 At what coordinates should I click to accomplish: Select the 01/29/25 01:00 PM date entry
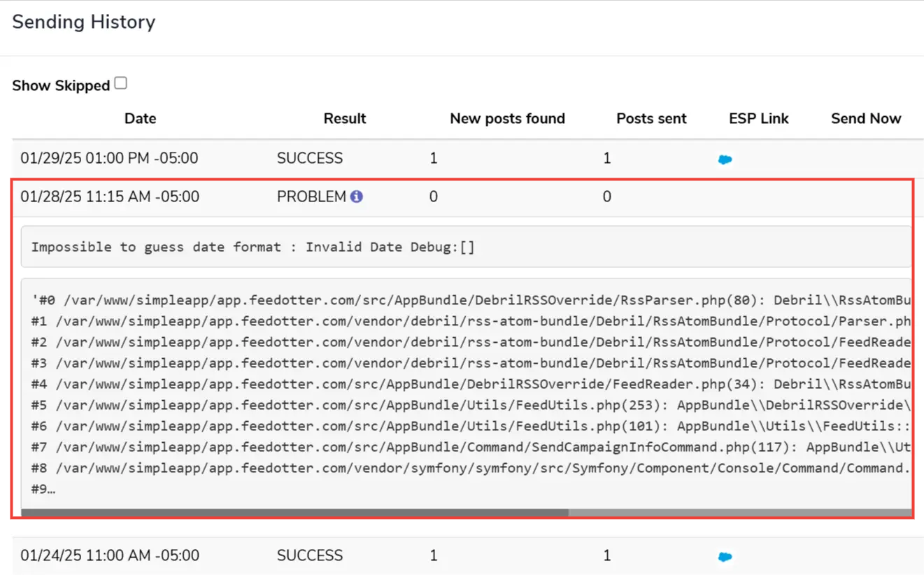(109, 159)
